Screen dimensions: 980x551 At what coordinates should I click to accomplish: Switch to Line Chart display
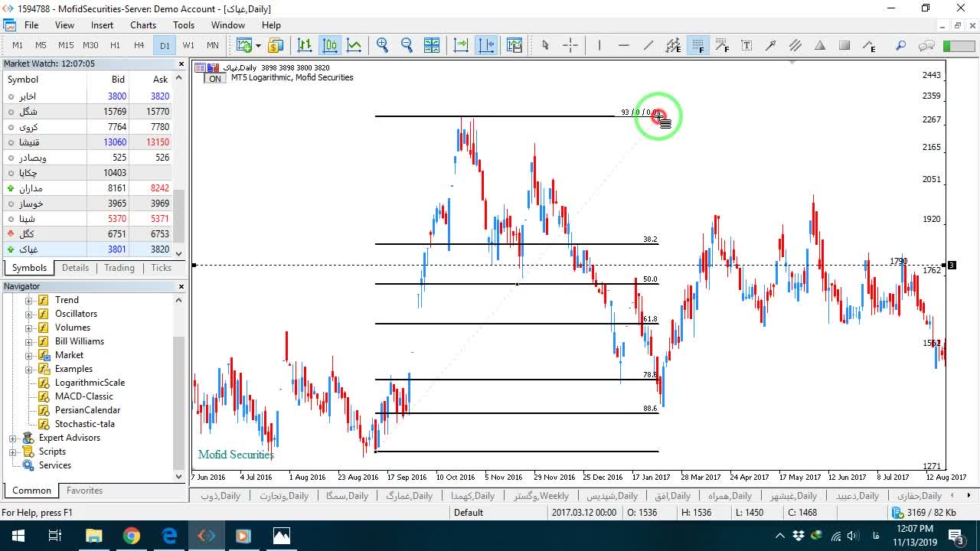click(x=354, y=45)
